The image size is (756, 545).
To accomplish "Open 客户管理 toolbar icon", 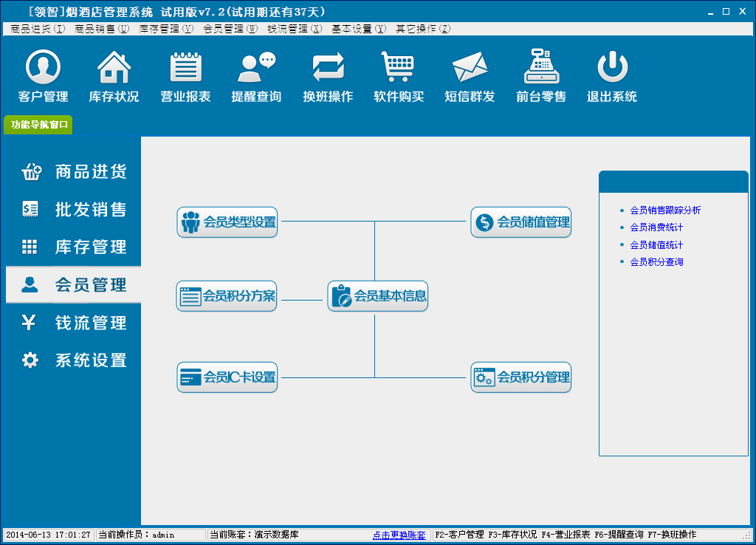I will point(43,69).
